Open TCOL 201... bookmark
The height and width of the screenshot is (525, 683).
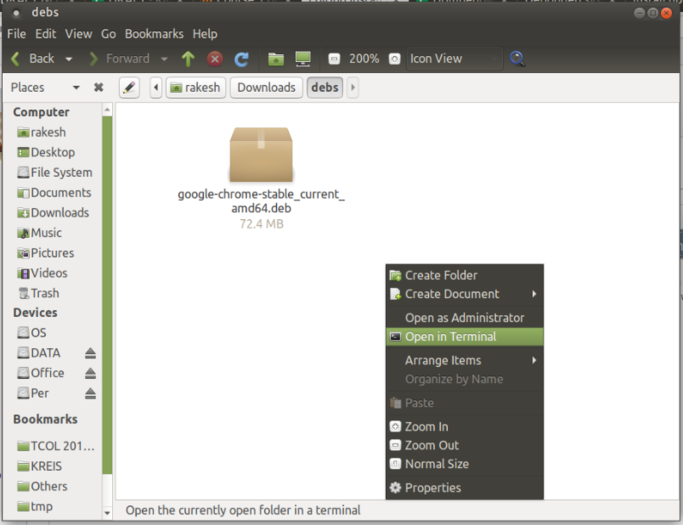click(55, 446)
